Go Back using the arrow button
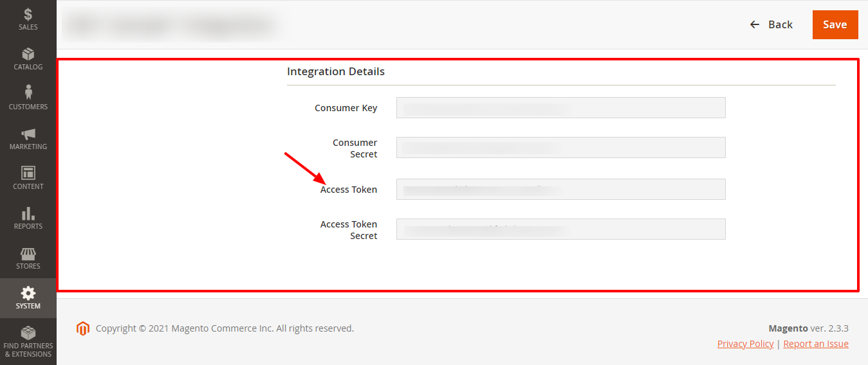 (x=771, y=24)
